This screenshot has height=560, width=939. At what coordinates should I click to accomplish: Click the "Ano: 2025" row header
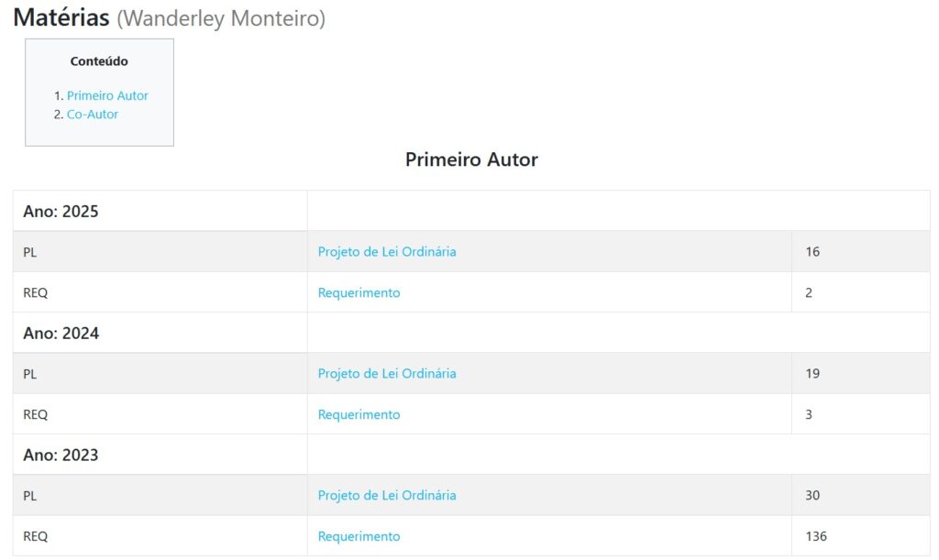click(x=61, y=212)
